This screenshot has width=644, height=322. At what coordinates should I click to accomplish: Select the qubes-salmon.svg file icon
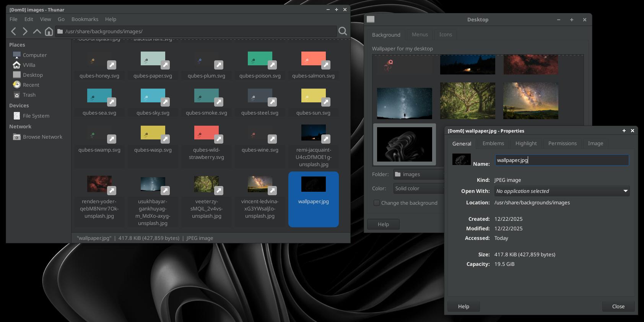pyautogui.click(x=313, y=59)
